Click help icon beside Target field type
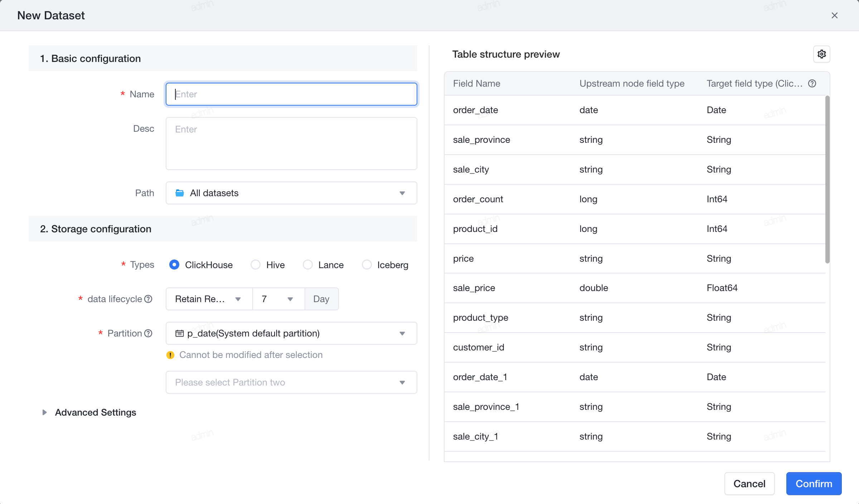This screenshot has height=504, width=859. point(812,83)
